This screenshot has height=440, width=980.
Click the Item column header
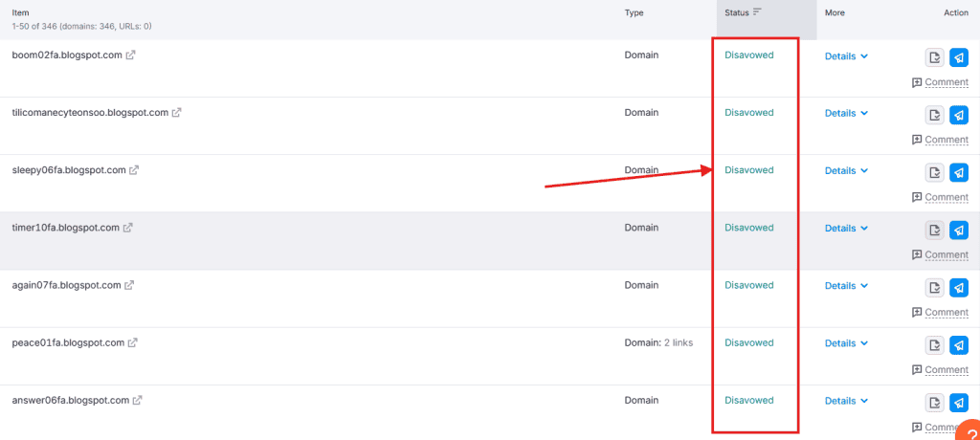[x=22, y=13]
